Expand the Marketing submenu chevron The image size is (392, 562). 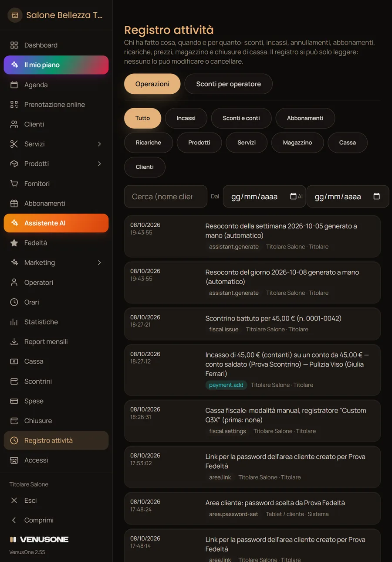point(99,262)
